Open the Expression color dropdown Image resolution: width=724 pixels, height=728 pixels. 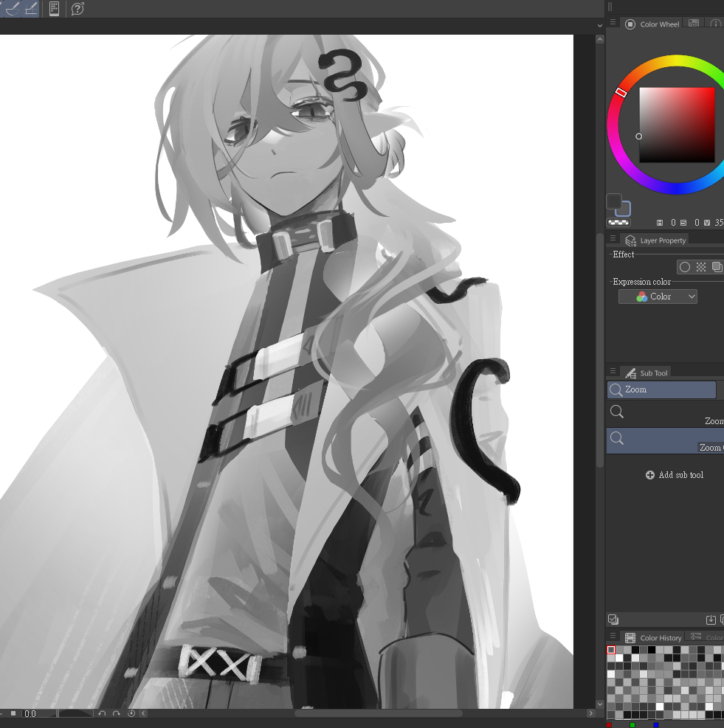(x=658, y=297)
